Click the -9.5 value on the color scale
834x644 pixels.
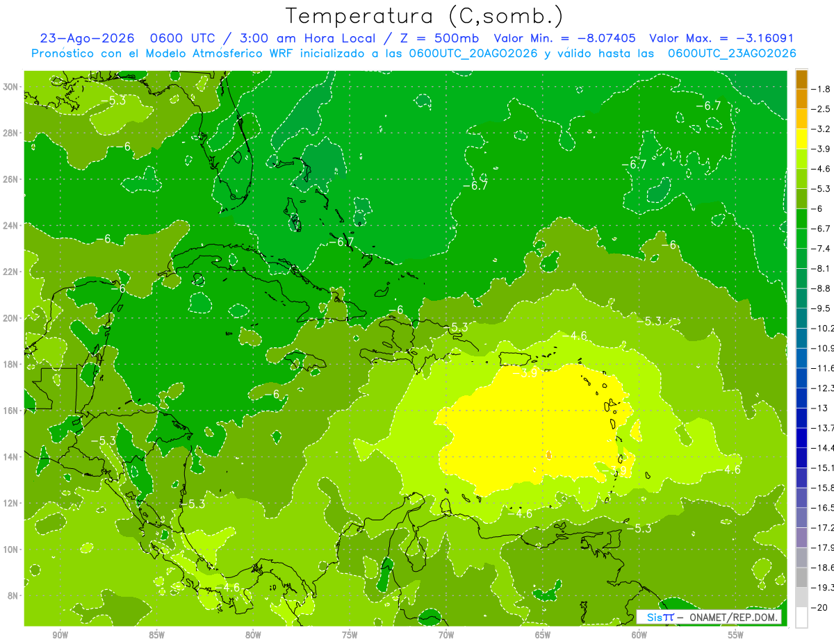pyautogui.click(x=822, y=308)
